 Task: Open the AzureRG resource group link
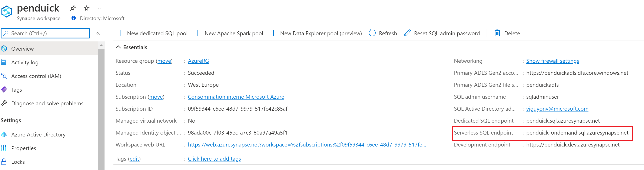198,61
